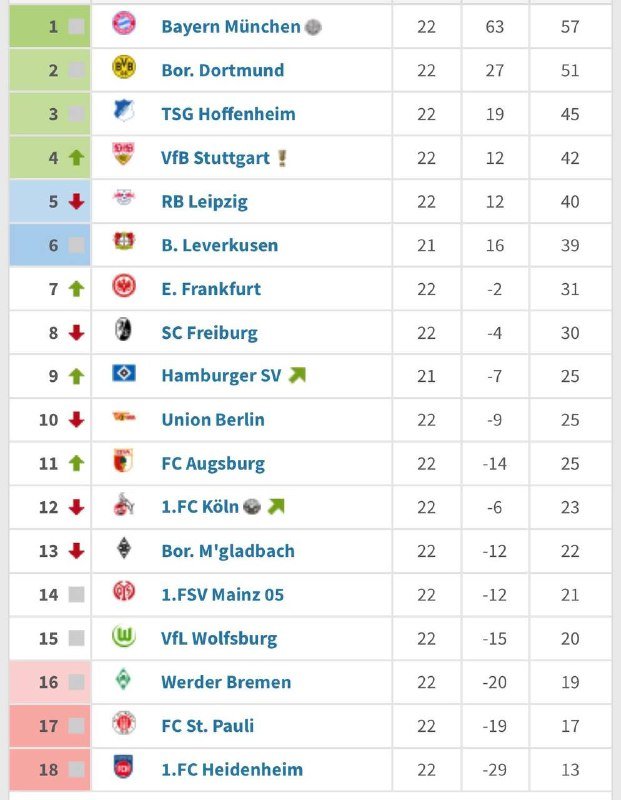This screenshot has height=800, width=621.
Task: Click the Bor. M'gladbach team name
Action: pos(228,551)
